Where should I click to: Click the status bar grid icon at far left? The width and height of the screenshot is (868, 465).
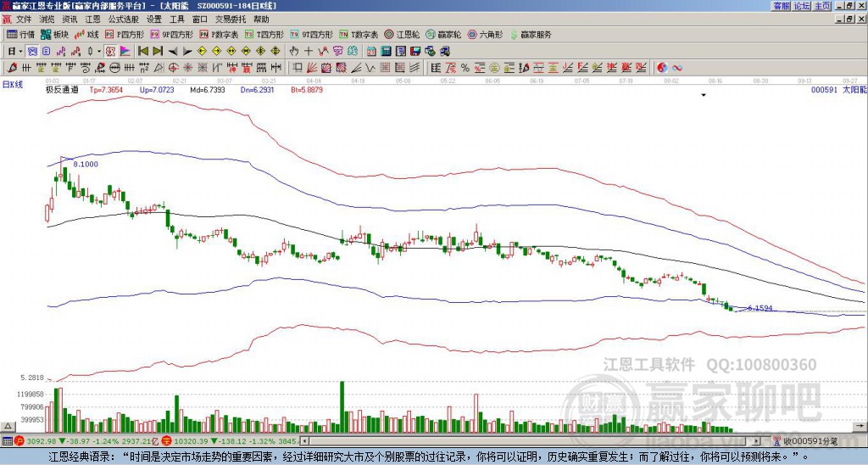(7, 441)
